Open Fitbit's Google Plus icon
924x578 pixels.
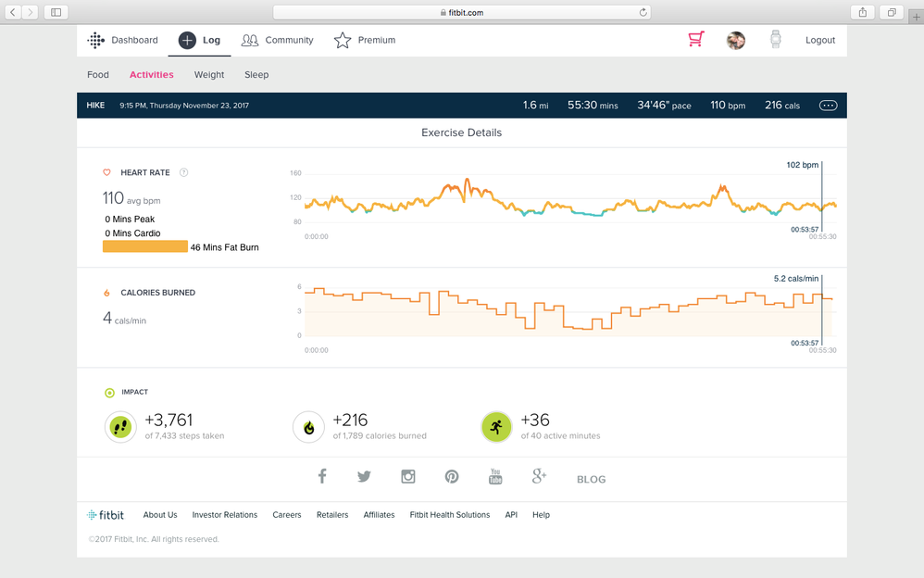click(539, 477)
